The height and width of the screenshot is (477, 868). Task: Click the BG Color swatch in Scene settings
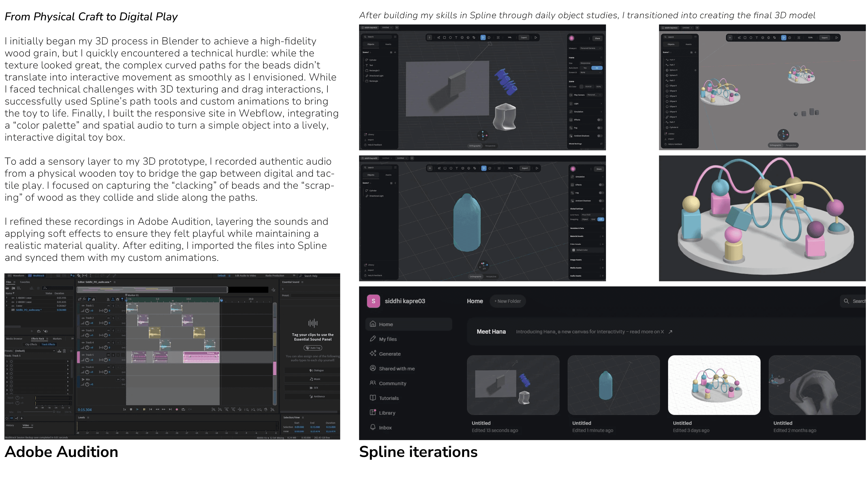[x=581, y=87]
